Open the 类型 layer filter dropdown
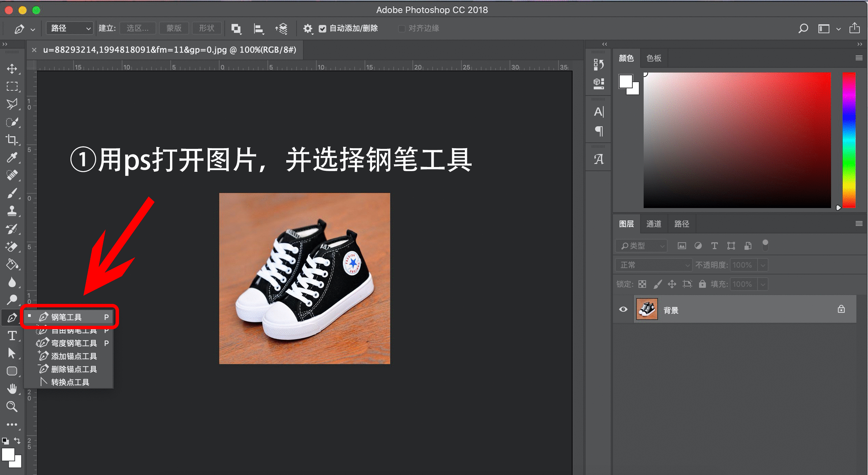 pyautogui.click(x=641, y=246)
